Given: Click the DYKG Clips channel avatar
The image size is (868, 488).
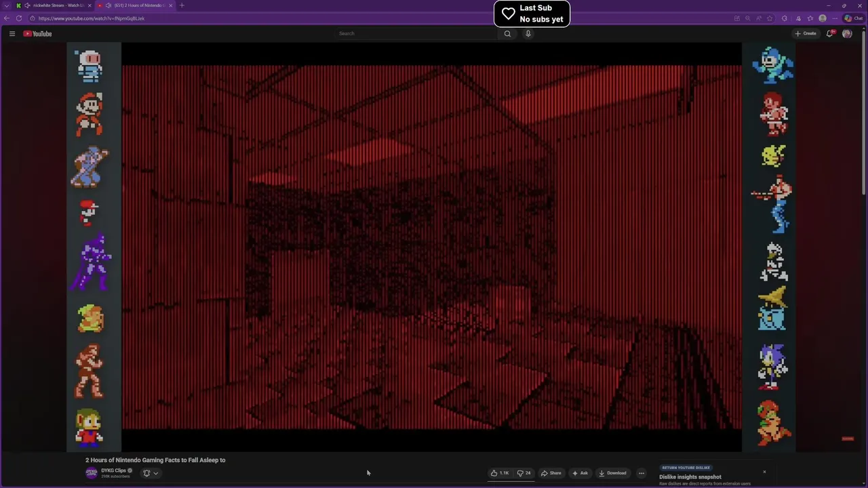Looking at the screenshot, I should [x=92, y=473].
